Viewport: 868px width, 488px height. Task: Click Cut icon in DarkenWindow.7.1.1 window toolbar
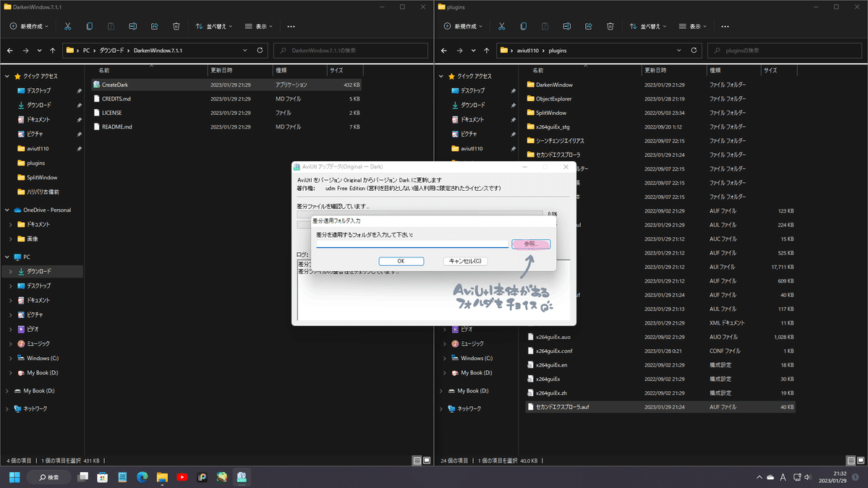click(x=67, y=26)
